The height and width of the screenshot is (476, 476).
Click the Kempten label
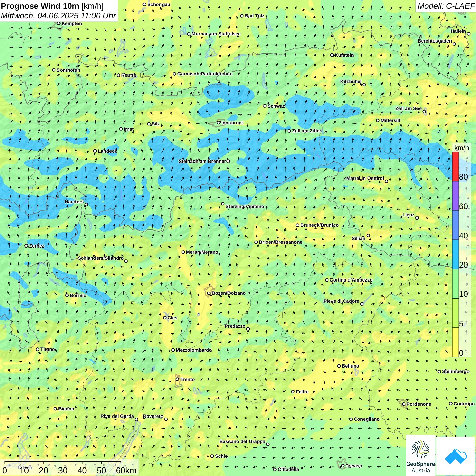[x=71, y=23]
